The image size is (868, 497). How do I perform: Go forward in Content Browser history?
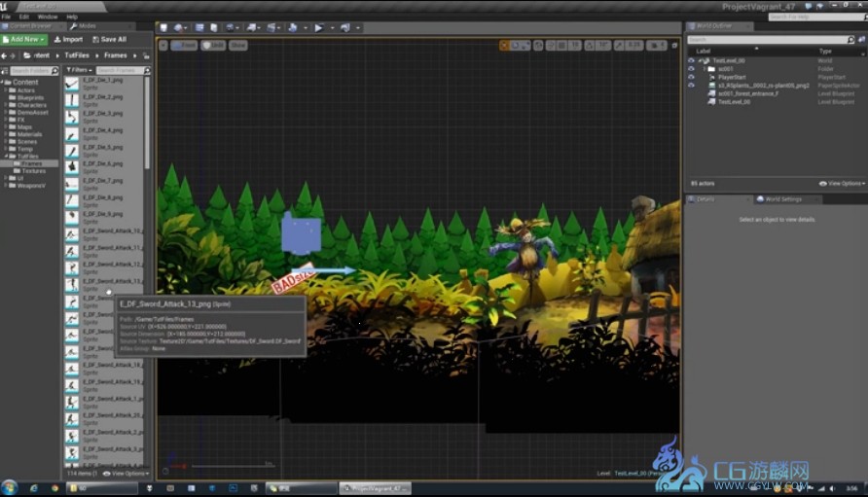click(13, 55)
